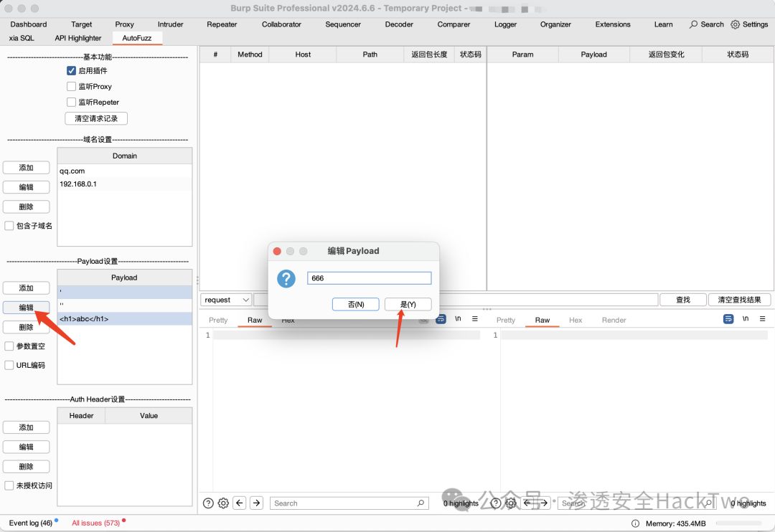Open request editor settings gear
This screenshot has height=532, width=775.
(x=223, y=503)
